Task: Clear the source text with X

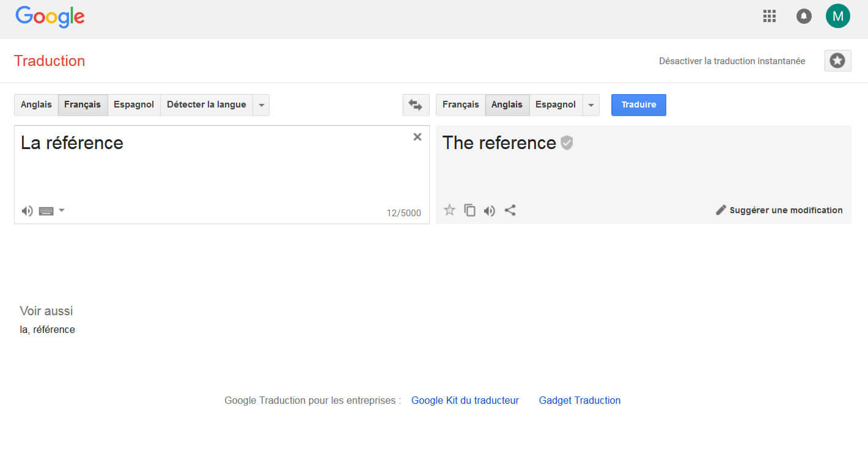Action: pyautogui.click(x=417, y=137)
